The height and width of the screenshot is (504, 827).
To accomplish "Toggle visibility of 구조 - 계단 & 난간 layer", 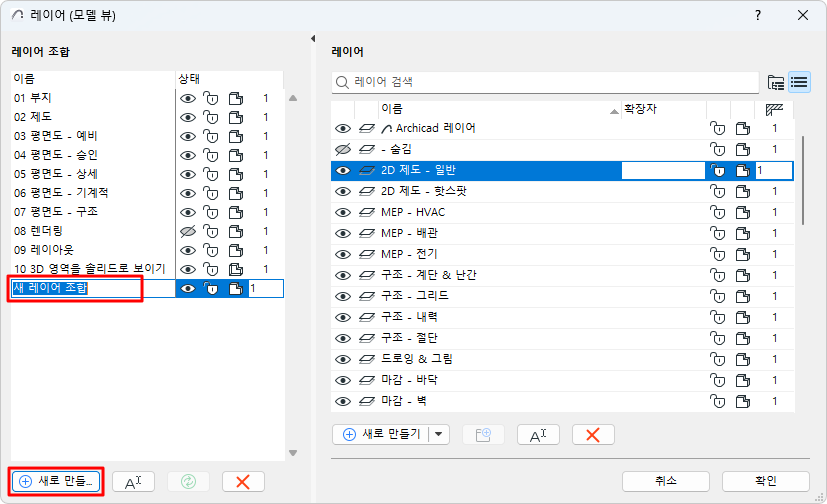I will tap(343, 276).
